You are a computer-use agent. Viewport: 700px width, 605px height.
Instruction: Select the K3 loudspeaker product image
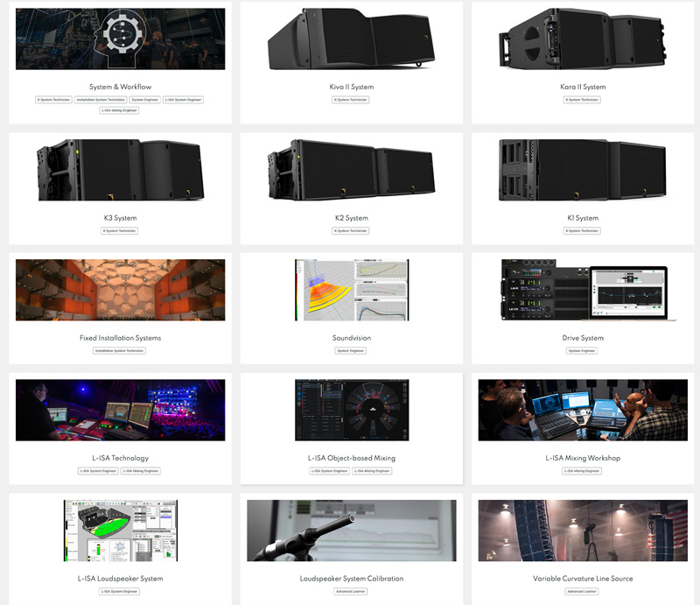[120, 170]
